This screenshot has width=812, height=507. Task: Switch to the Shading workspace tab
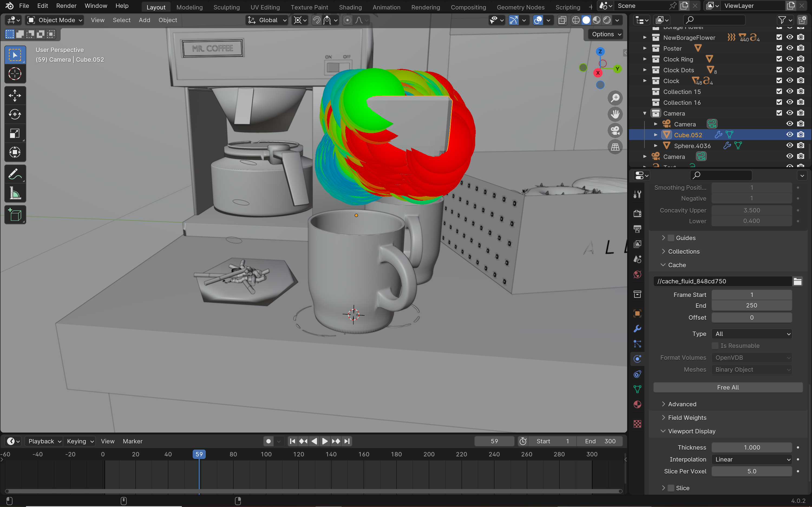coord(350,7)
